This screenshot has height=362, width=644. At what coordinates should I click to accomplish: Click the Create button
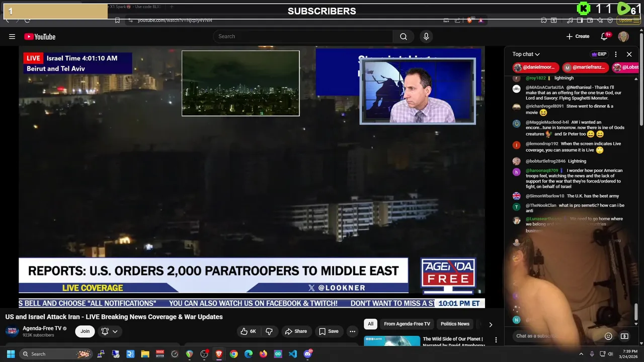(578, 36)
